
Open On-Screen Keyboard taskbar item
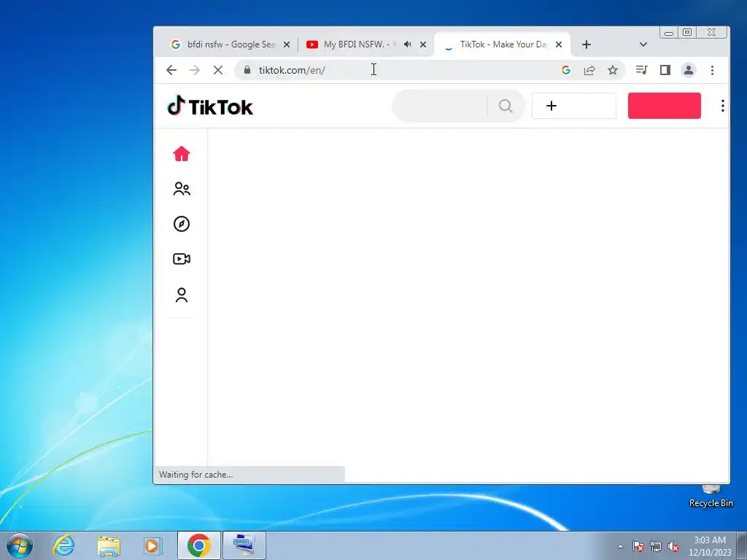tap(244, 545)
